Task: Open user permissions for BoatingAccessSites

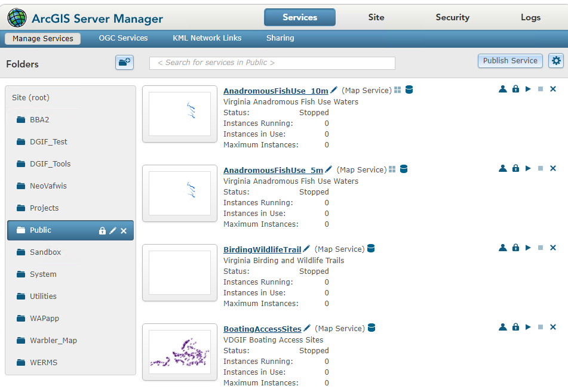Action: (503, 327)
